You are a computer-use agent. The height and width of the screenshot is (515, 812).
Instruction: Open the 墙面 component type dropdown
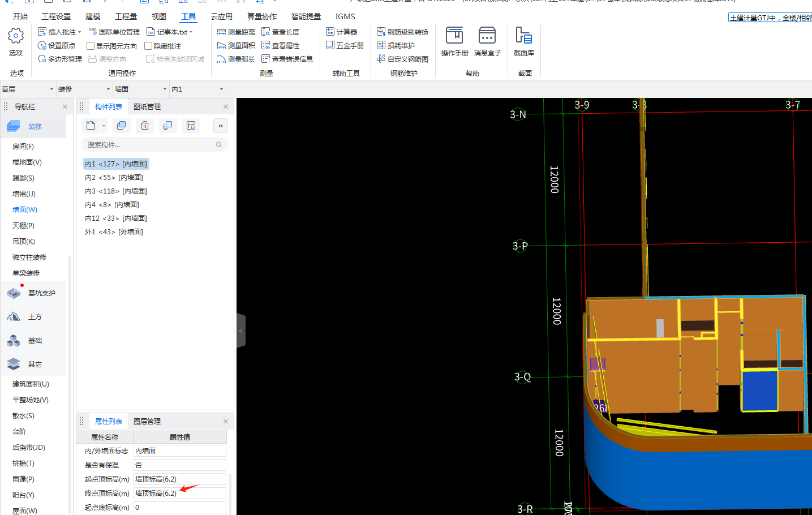click(x=141, y=89)
